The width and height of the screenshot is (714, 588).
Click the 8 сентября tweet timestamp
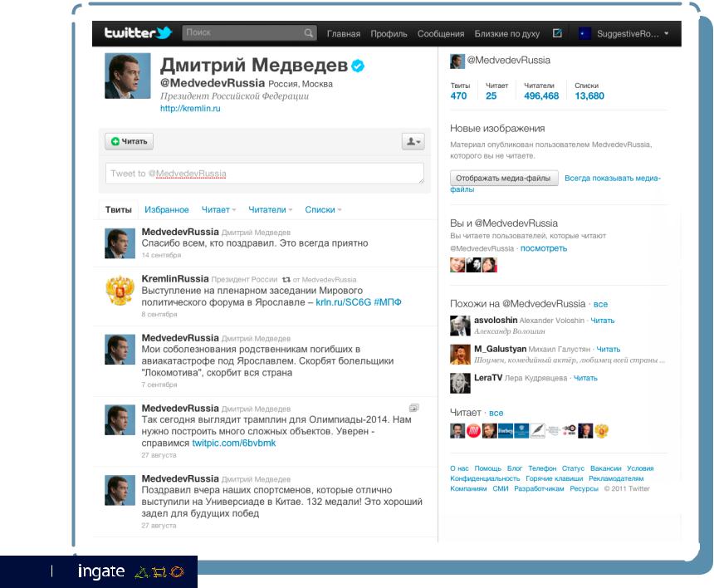click(159, 314)
